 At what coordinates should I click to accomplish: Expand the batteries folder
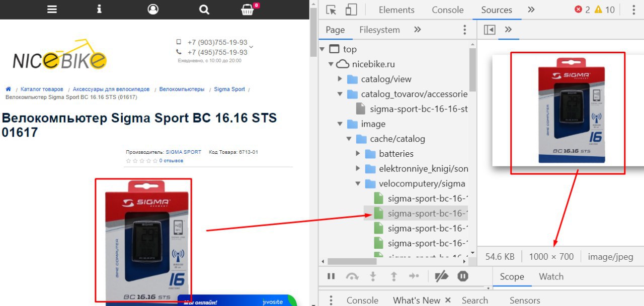click(358, 153)
